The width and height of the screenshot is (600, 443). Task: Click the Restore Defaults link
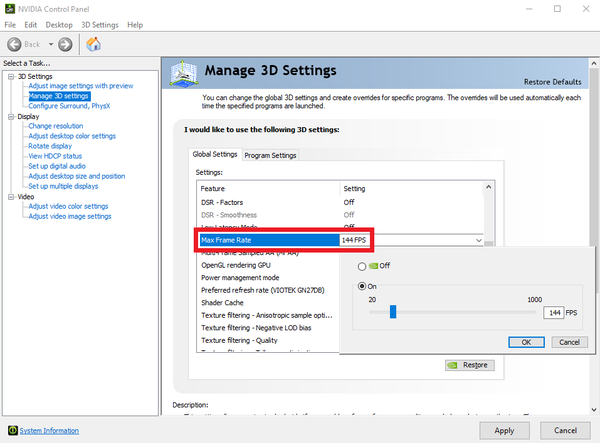[553, 81]
